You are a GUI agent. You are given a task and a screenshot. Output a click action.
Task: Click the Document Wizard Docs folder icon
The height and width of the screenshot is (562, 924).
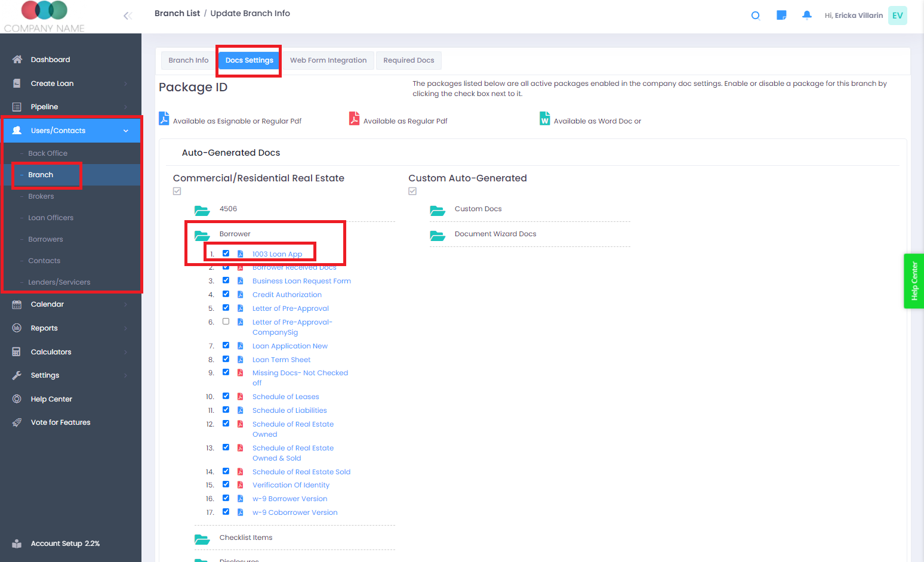coord(438,235)
